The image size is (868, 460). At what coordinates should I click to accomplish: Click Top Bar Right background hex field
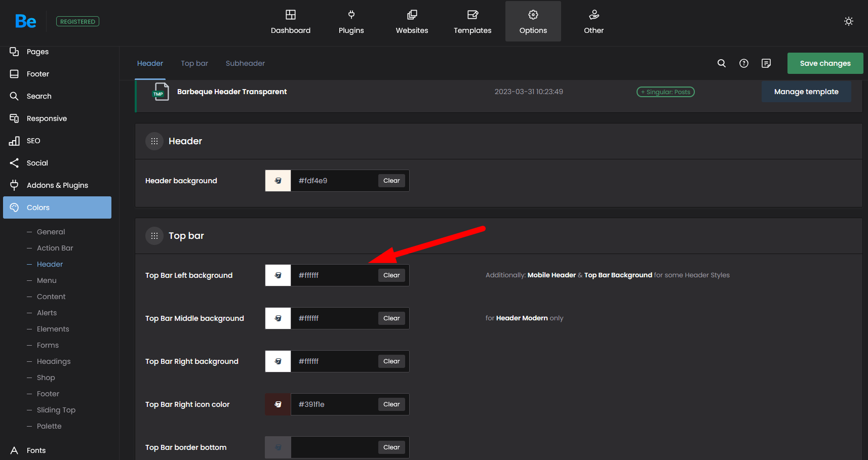point(334,361)
